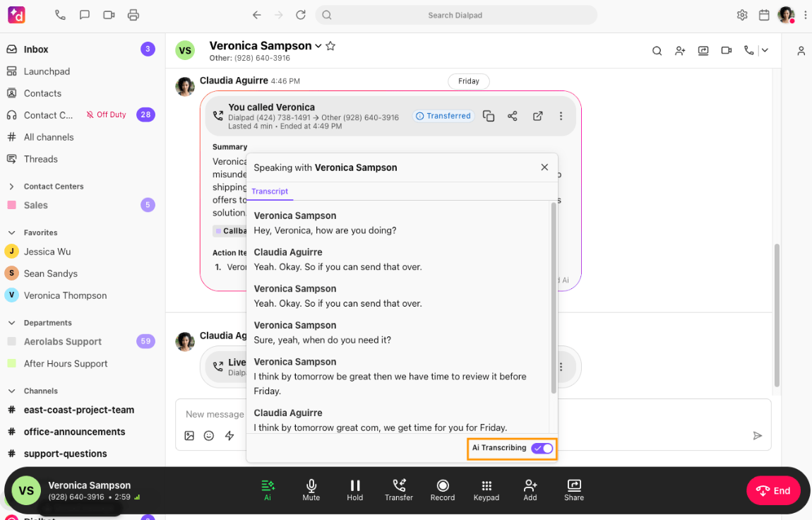Open the Keypad in call bar
The image size is (812, 520).
(486, 490)
